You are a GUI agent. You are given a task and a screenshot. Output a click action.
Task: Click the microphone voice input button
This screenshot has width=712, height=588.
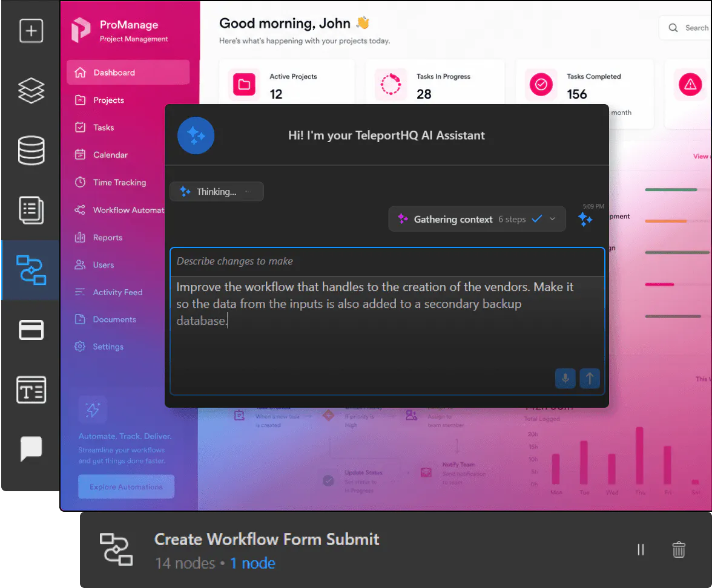point(565,379)
